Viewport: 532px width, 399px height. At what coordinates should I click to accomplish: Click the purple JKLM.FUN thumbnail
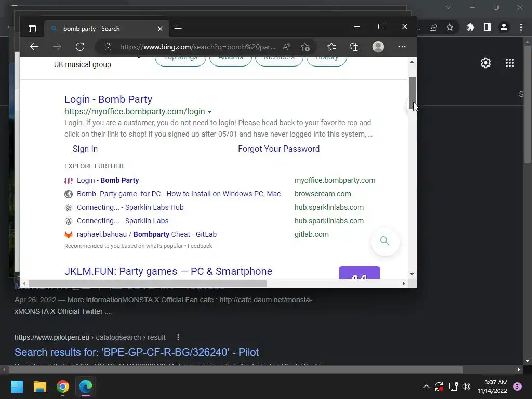point(360,273)
